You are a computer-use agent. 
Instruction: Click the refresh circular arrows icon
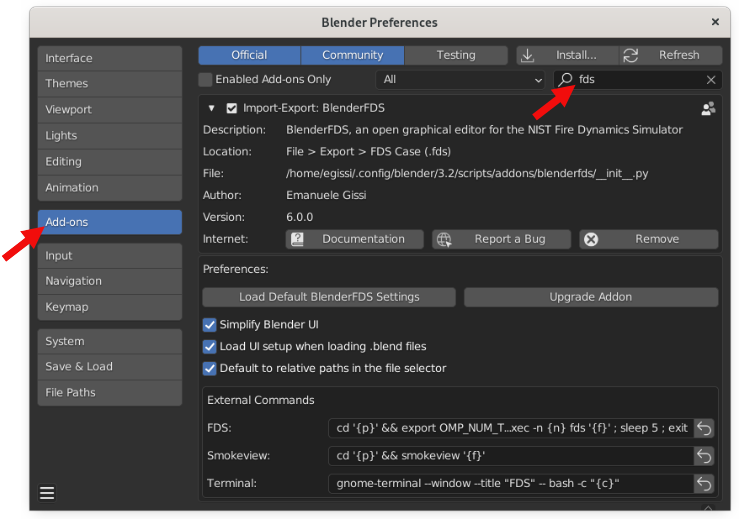631,56
